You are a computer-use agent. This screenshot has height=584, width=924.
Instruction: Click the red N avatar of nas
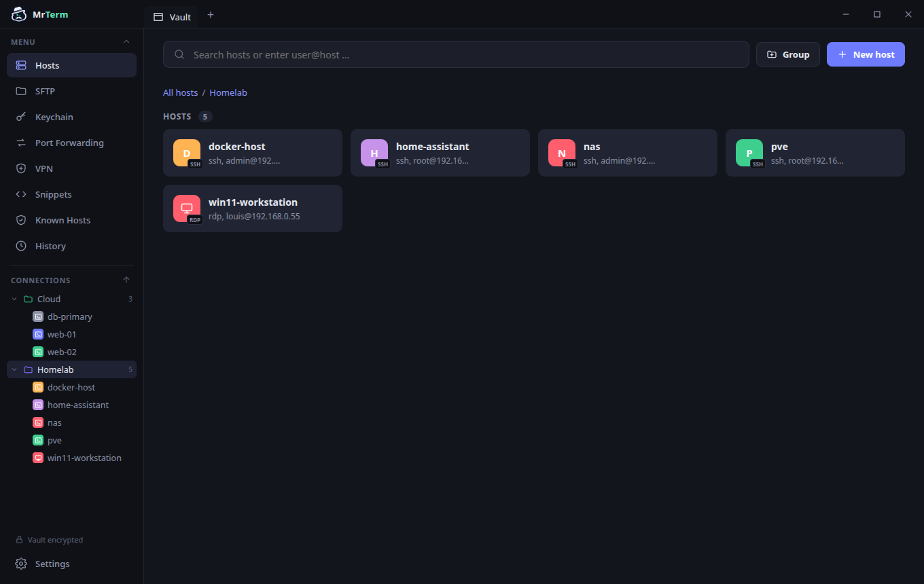tap(562, 153)
